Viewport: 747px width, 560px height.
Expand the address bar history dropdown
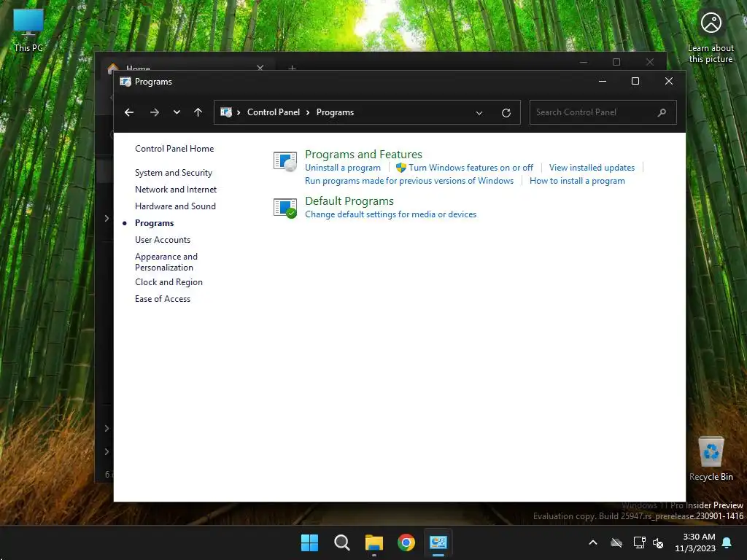[479, 113]
